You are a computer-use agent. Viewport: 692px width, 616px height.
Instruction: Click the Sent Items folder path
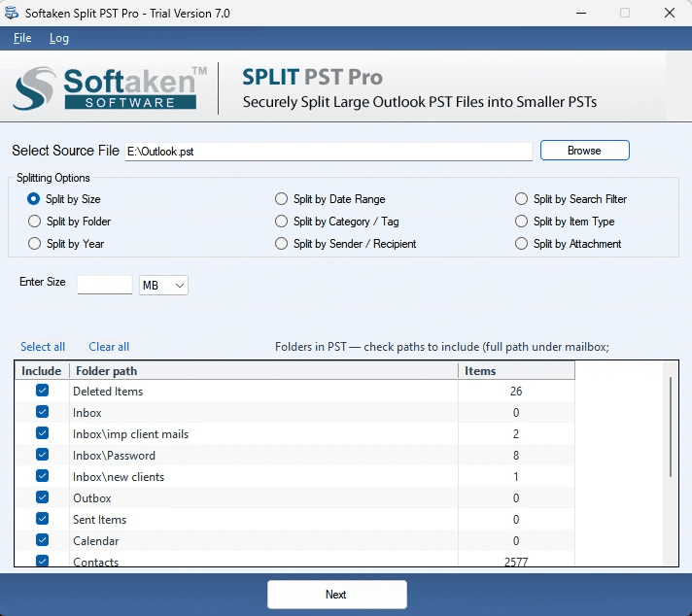[x=100, y=520]
